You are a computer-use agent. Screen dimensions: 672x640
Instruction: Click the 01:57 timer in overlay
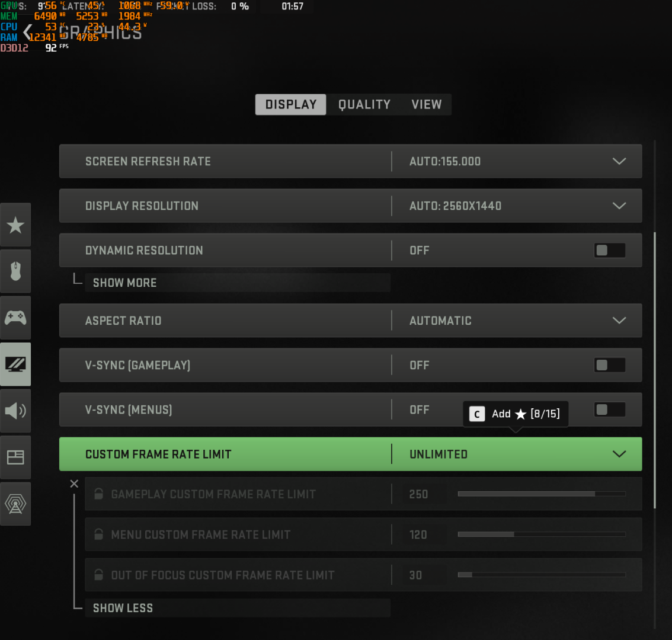point(292,7)
